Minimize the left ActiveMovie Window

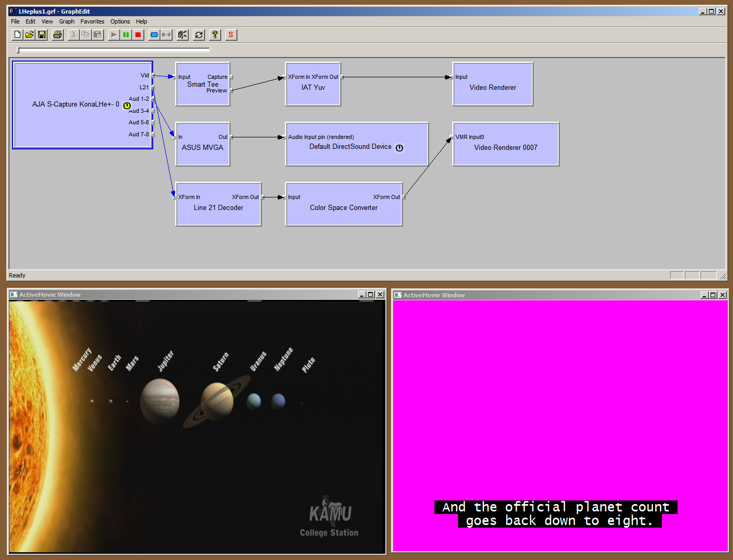pos(362,295)
